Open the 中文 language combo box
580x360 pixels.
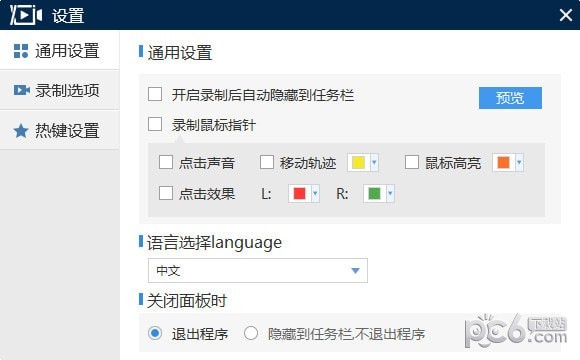tap(258, 270)
